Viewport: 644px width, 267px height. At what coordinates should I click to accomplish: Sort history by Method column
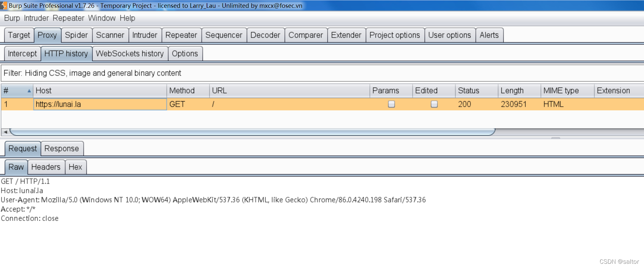pos(188,91)
